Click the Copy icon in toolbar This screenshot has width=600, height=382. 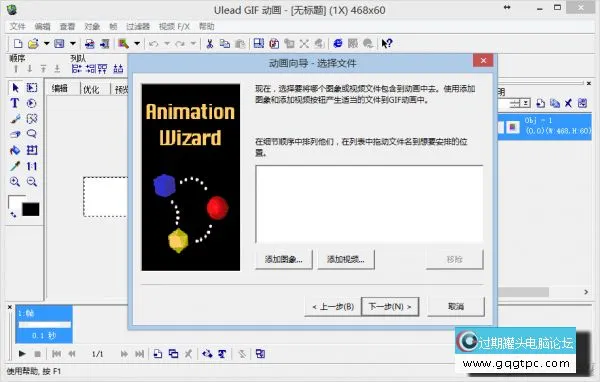(225, 44)
